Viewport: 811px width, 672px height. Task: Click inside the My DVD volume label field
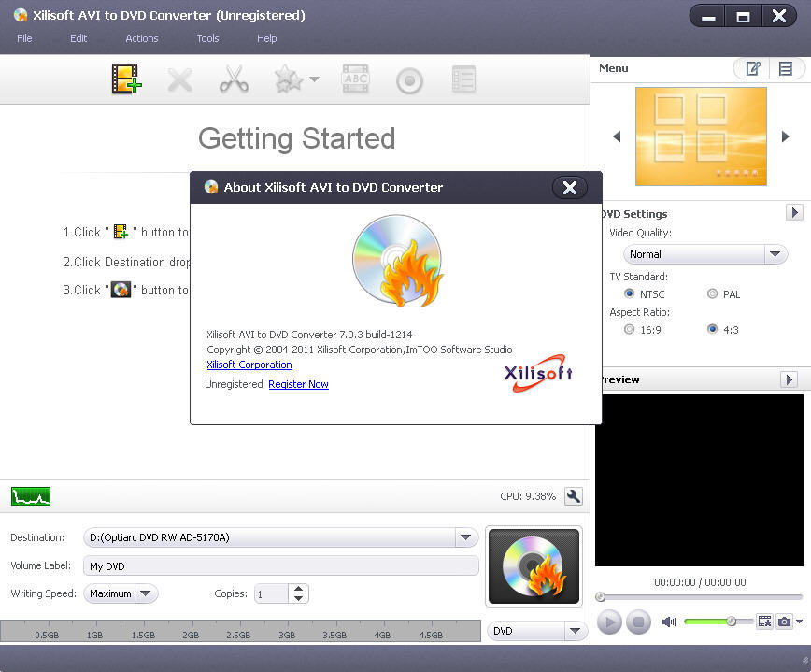(280, 565)
